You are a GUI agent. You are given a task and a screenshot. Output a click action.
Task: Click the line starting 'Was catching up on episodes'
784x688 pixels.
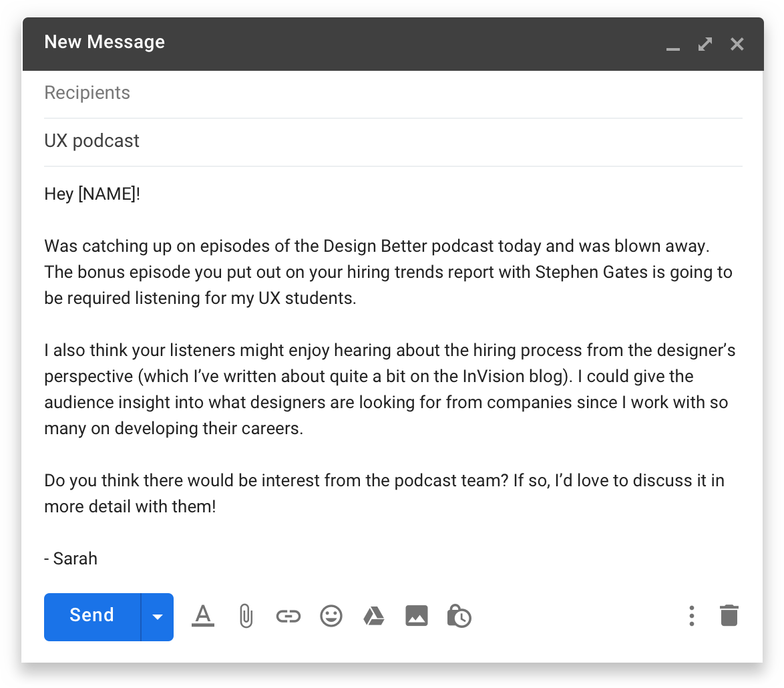[377, 246]
